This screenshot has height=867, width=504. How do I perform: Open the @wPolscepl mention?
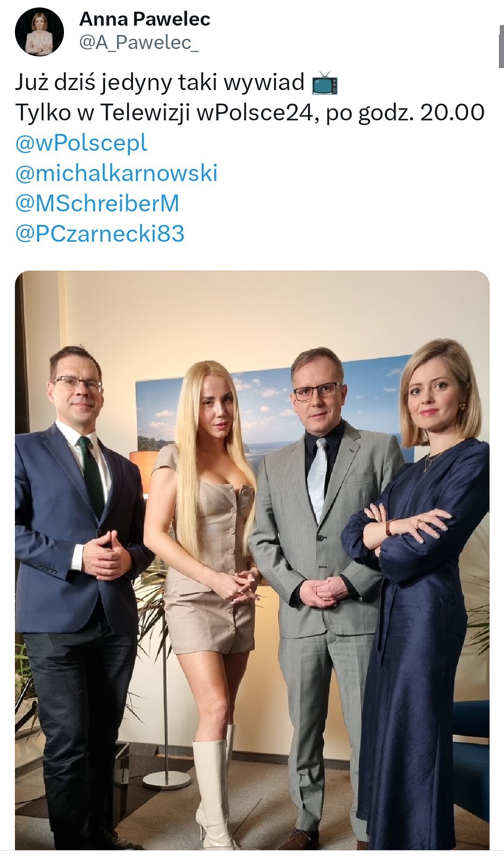81,143
